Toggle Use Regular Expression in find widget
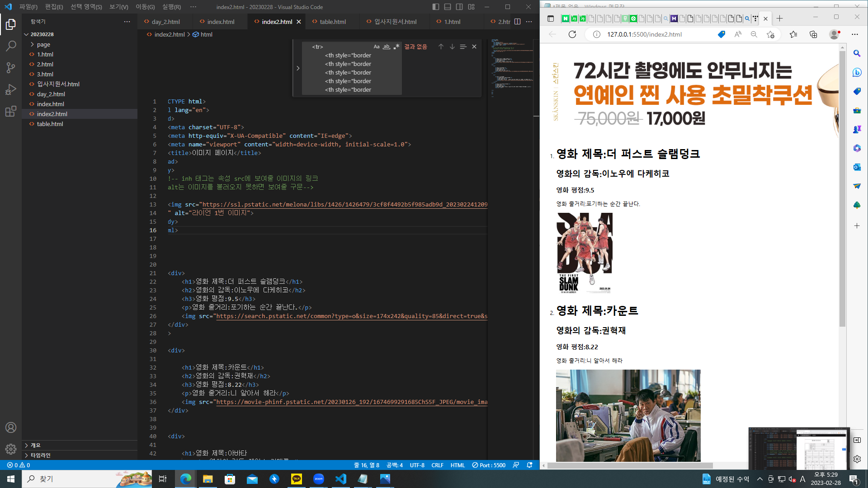 coord(396,47)
